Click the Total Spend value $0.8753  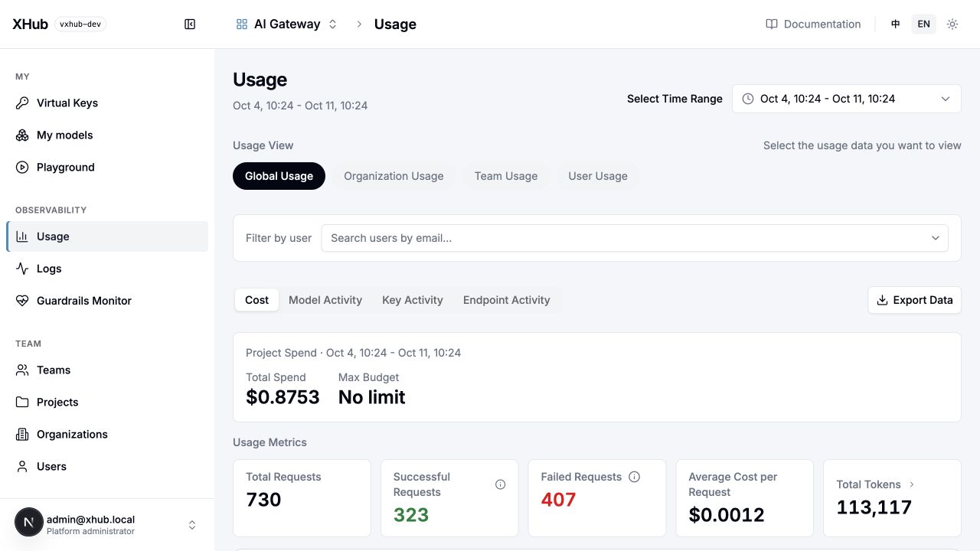coord(283,397)
